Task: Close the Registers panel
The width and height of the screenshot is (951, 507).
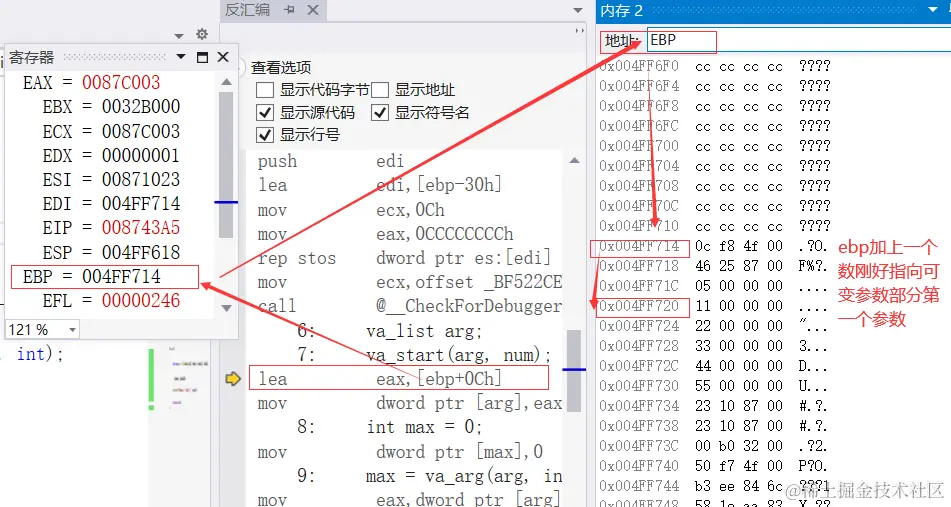Action: tap(223, 56)
